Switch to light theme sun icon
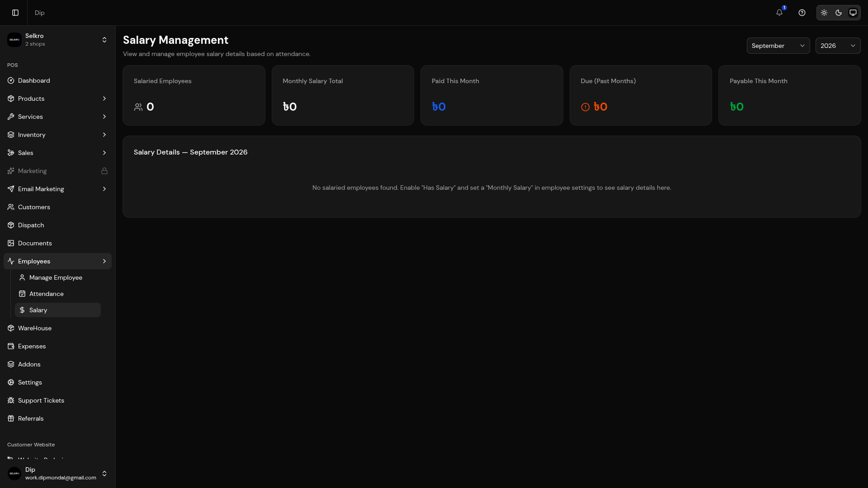 tap(824, 13)
